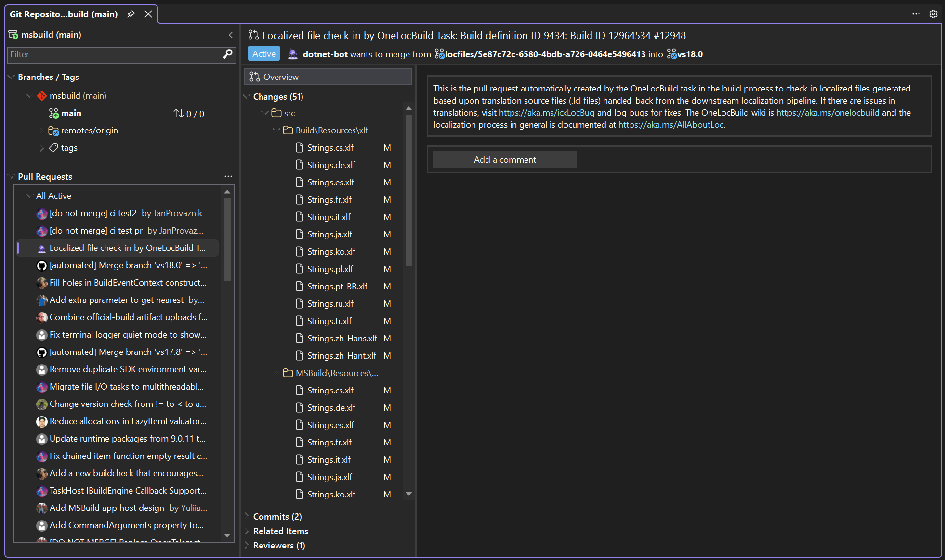Open 'Fix terminal logger quiet mode' PR
Viewport: 945px width, 560px height.
click(128, 335)
